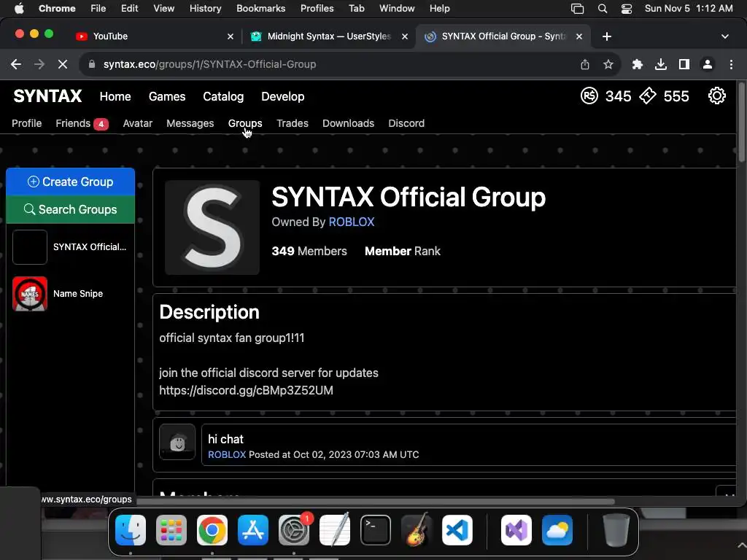This screenshot has height=560, width=747.
Task: Open Profile from sub navigation
Action: 27,123
